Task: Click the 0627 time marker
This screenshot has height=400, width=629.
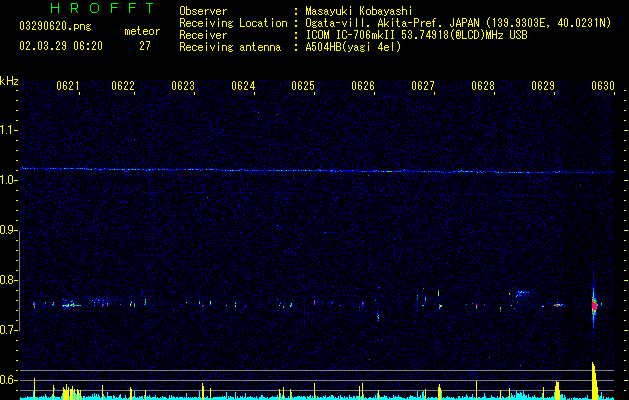Action: (423, 86)
